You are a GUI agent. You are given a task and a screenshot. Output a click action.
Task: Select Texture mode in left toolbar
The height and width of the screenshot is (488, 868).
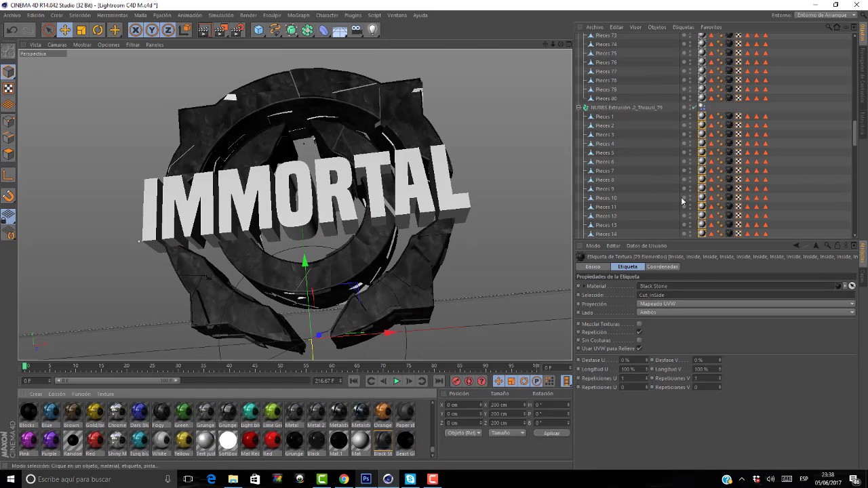[8, 88]
